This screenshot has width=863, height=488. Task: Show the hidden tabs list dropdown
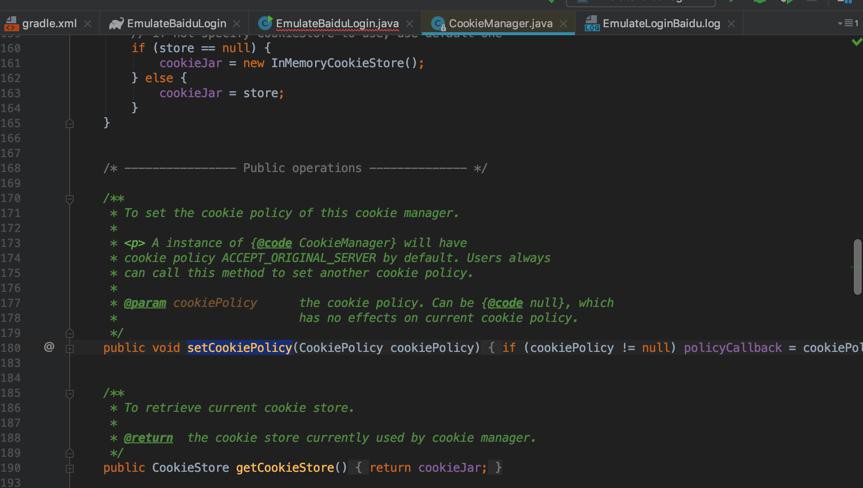point(848,23)
